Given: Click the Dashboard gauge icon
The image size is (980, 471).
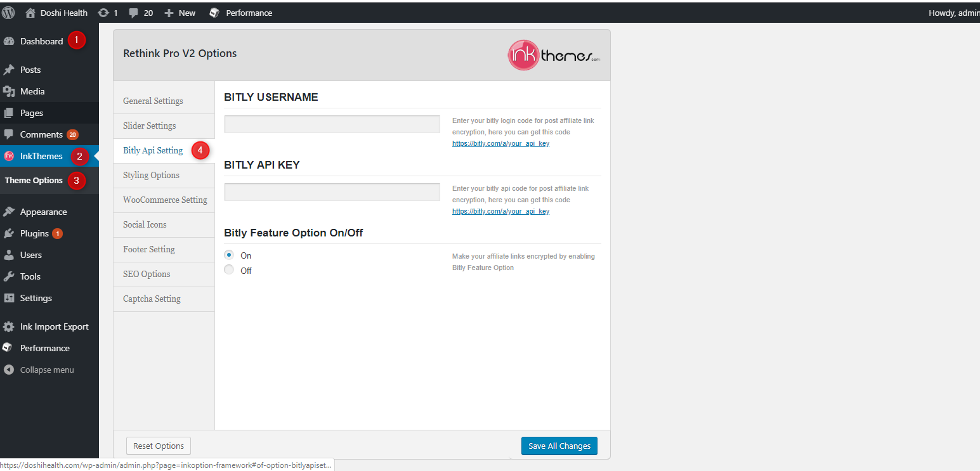Looking at the screenshot, I should (x=9, y=41).
